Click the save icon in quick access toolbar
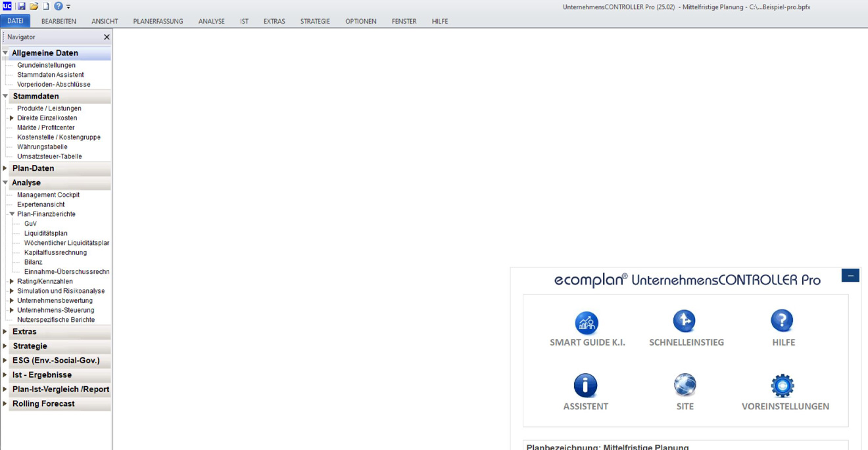 [21, 6]
